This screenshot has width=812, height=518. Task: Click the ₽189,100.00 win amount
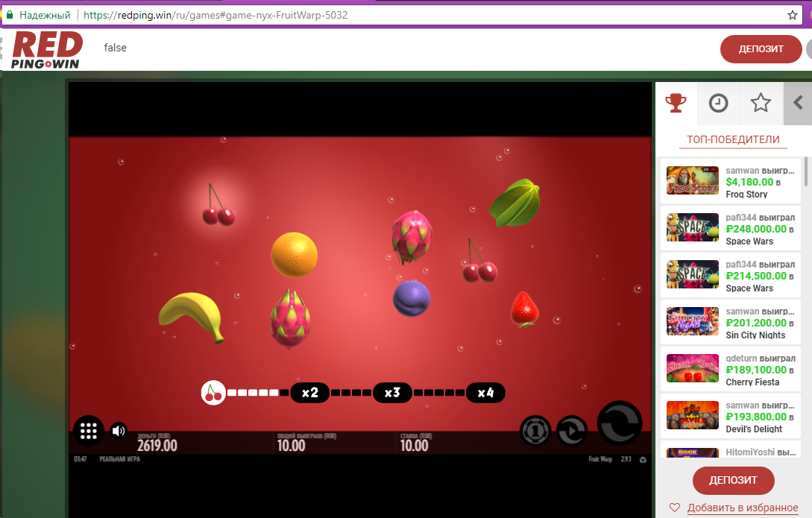pyautogui.click(x=756, y=370)
